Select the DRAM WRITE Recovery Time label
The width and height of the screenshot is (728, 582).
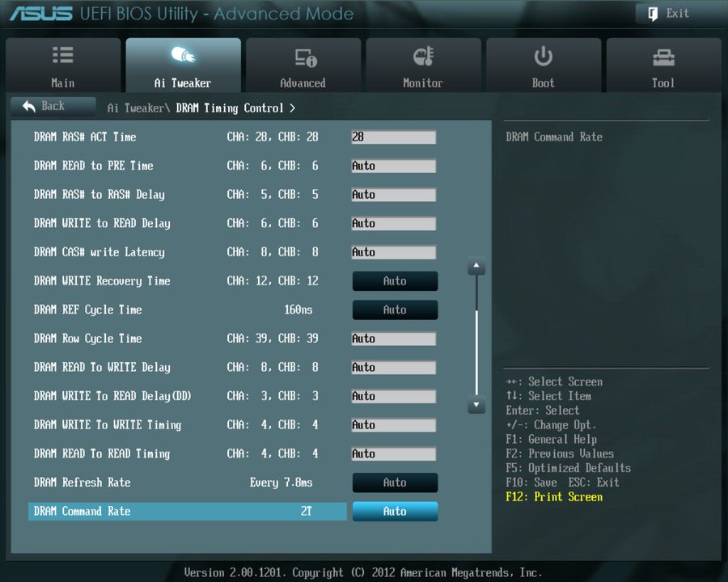(102, 281)
